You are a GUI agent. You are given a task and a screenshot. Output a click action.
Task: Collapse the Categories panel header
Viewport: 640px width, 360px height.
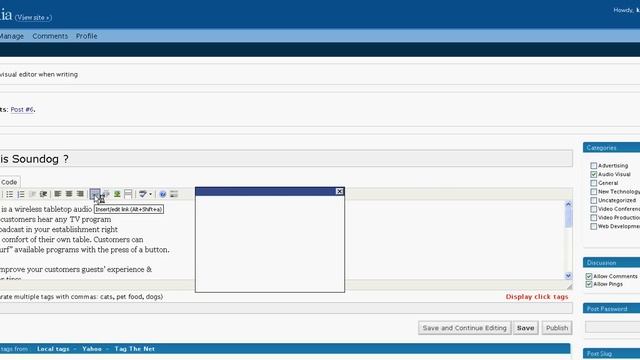(x=611, y=147)
